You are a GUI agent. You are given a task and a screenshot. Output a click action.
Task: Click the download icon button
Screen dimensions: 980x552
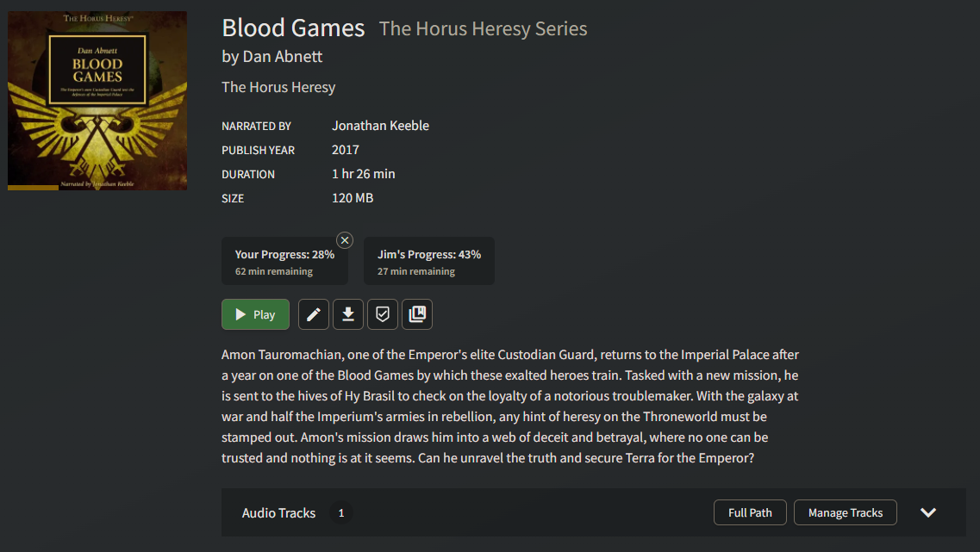pos(348,314)
